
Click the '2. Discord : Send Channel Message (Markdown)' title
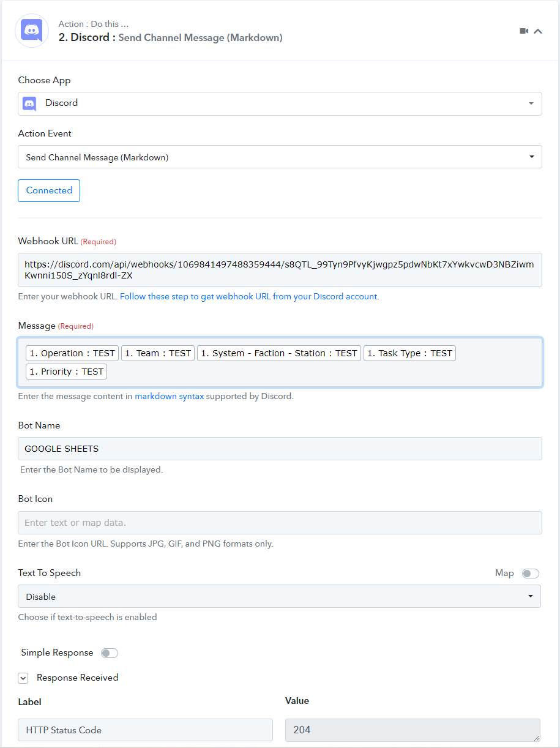tap(171, 37)
